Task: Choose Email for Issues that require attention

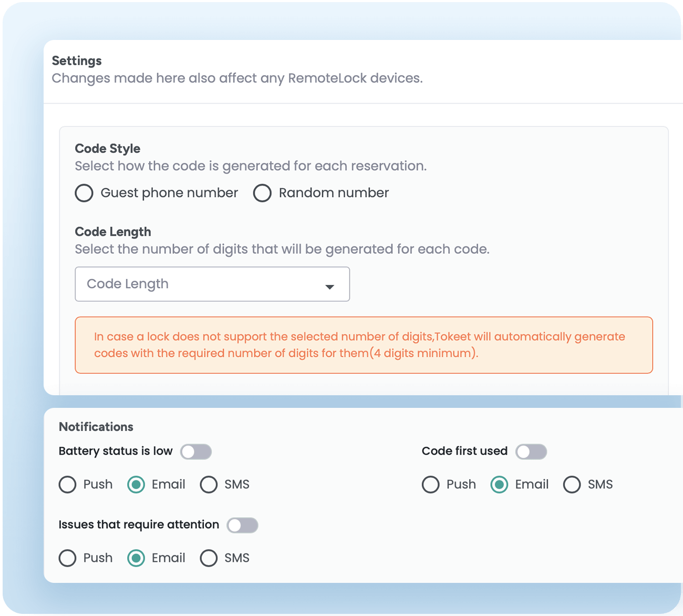Action: (x=136, y=558)
